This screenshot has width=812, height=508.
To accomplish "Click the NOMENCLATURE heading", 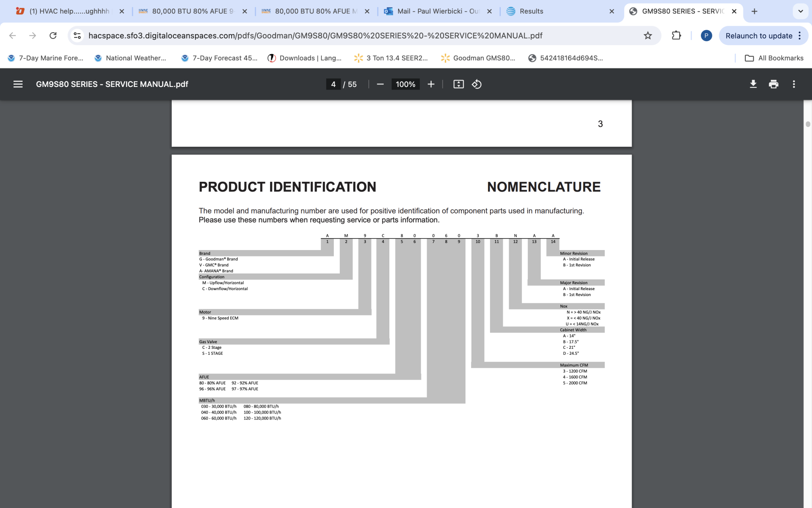I will (x=544, y=187).
